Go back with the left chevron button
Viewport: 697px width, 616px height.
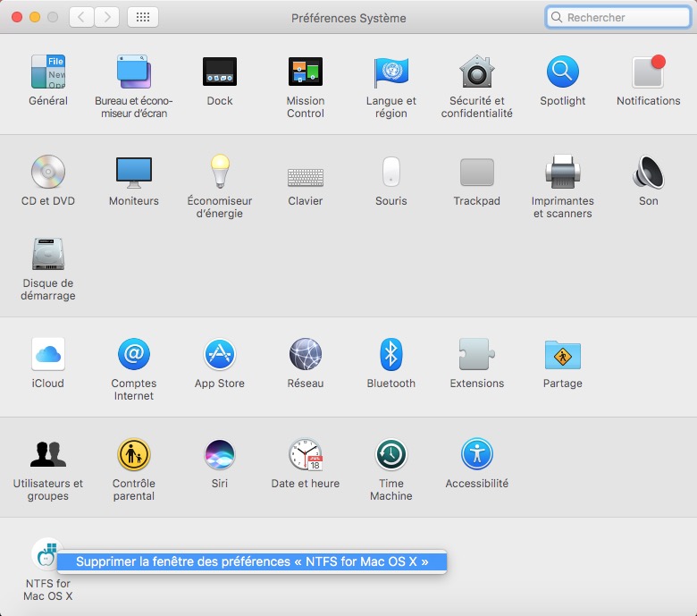[81, 17]
